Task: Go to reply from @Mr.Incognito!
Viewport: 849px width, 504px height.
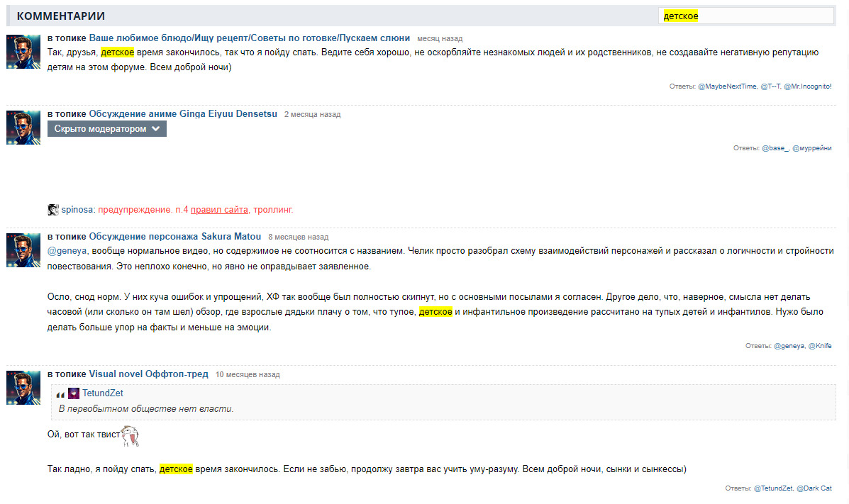Action: [x=807, y=86]
